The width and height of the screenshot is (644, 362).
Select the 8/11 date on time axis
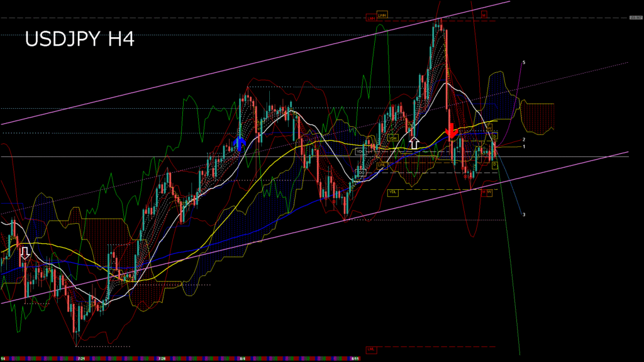[355, 359]
